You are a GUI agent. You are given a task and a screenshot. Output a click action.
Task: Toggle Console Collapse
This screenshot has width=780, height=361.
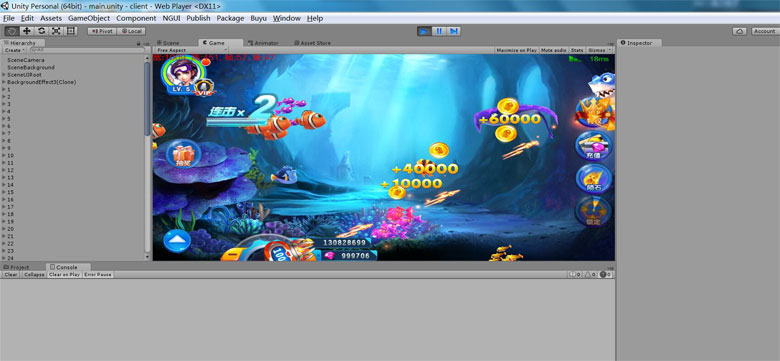(34, 274)
